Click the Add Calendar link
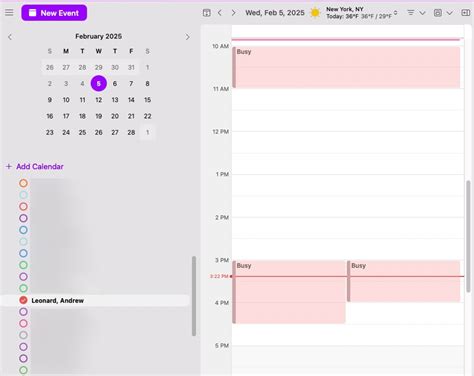Viewport: 474px width, 376px height. pos(40,166)
